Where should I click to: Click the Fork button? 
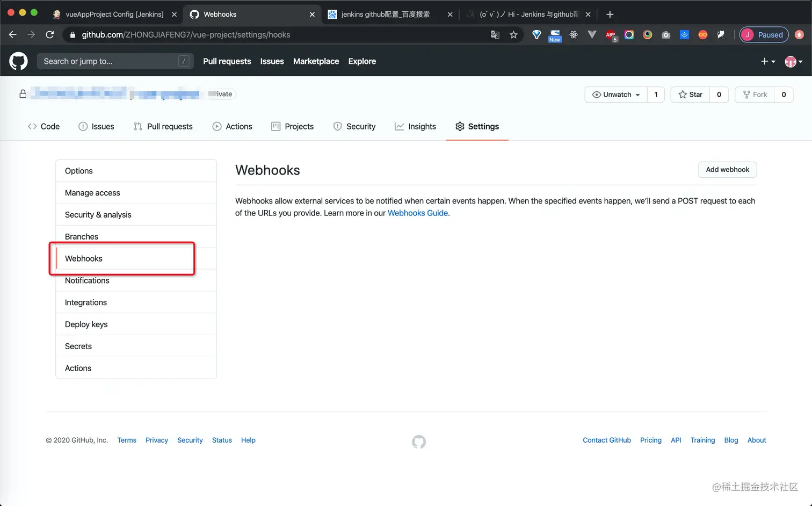tap(755, 95)
